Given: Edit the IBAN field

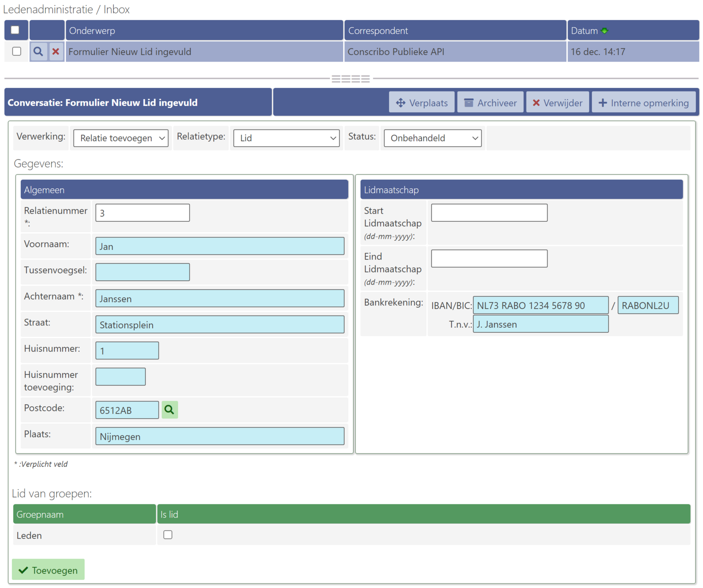Looking at the screenshot, I should tap(540, 305).
